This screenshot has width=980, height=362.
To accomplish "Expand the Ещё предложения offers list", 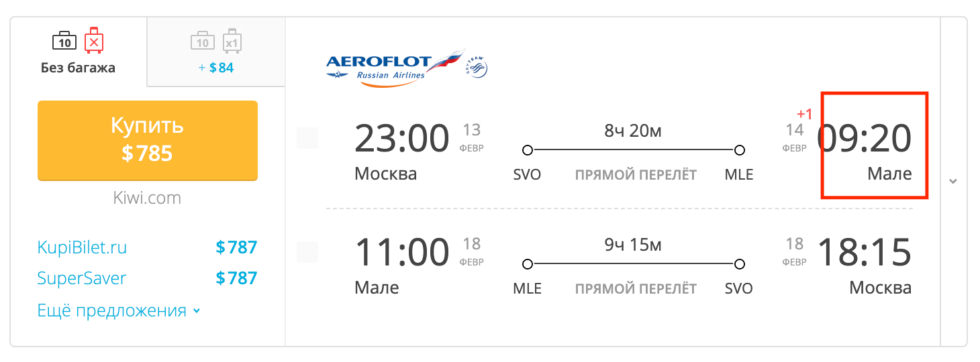I will 119,311.
